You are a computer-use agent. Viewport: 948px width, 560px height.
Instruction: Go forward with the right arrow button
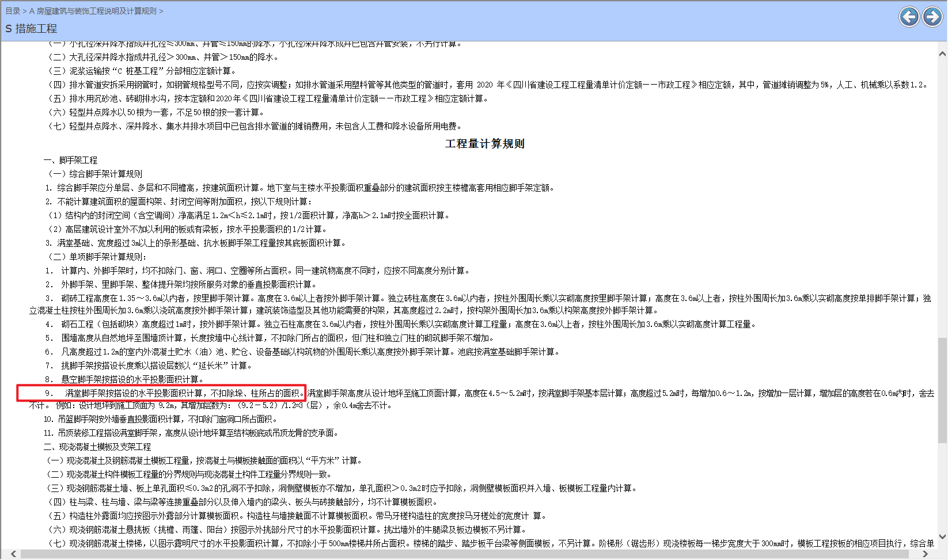(x=932, y=17)
